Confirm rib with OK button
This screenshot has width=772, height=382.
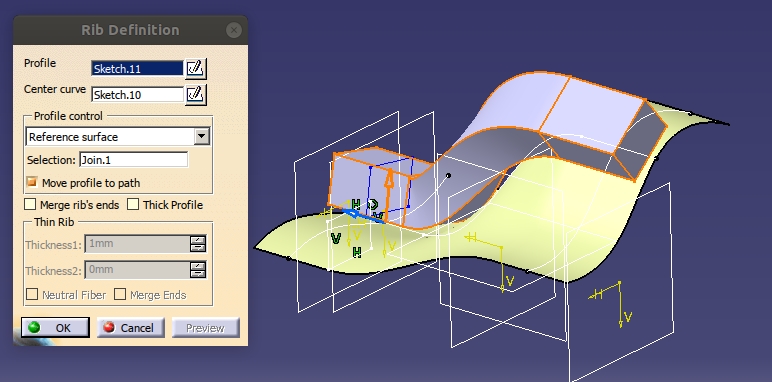pos(55,327)
